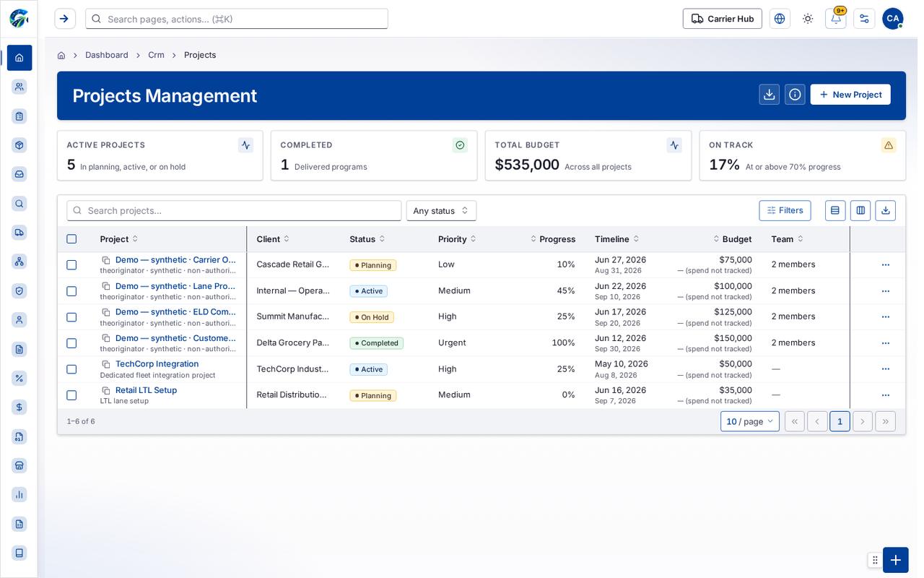Toggle the light/dark theme sun icon

(808, 19)
